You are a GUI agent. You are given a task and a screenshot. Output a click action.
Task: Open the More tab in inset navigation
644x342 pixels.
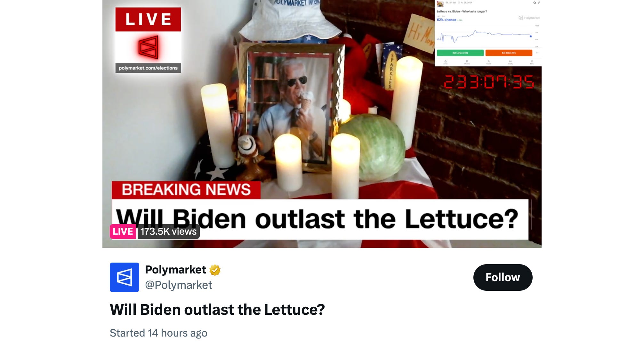tap(532, 62)
